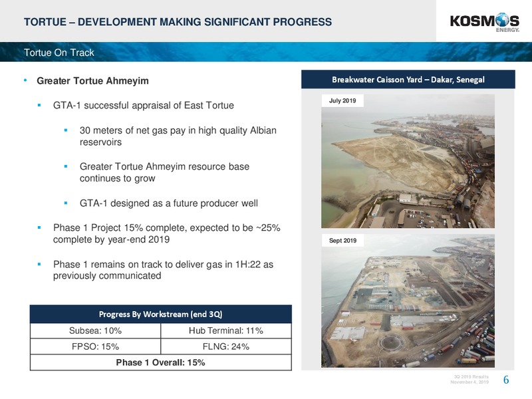
Task: Select the 'Subsea: 10%' table cell
Action: point(95,331)
